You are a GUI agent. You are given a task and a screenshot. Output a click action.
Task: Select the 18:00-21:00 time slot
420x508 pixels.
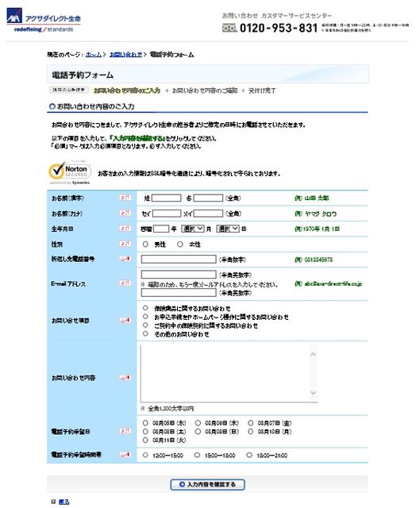click(x=249, y=455)
